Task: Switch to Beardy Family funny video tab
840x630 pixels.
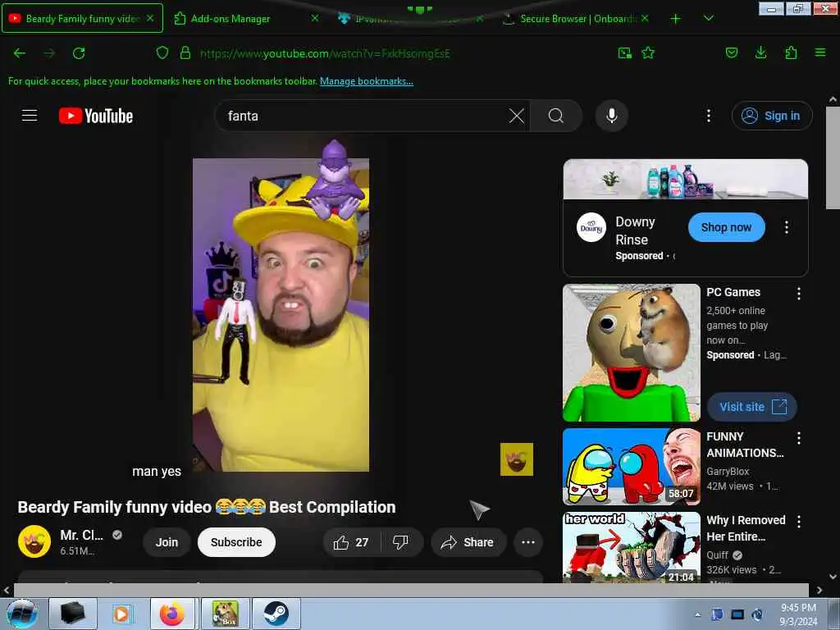Action: (82, 18)
